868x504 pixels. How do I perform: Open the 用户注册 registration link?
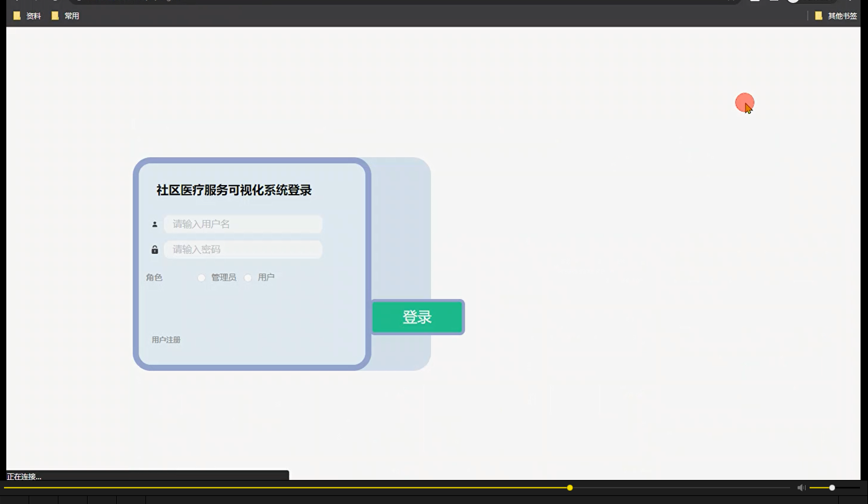click(x=165, y=340)
